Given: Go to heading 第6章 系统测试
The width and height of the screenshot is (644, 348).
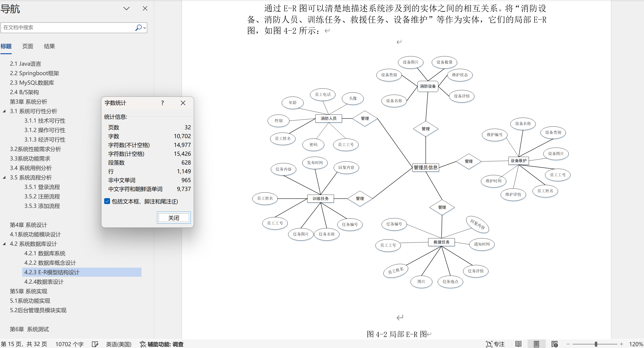Looking at the screenshot, I should [29, 329].
